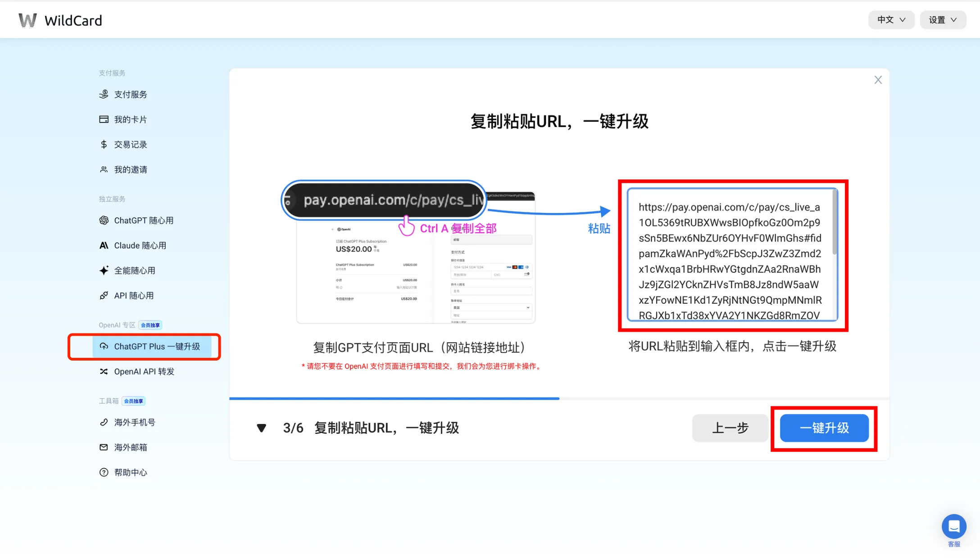
Task: Click the pay.openai.com address bar illustration
Action: coord(384,200)
